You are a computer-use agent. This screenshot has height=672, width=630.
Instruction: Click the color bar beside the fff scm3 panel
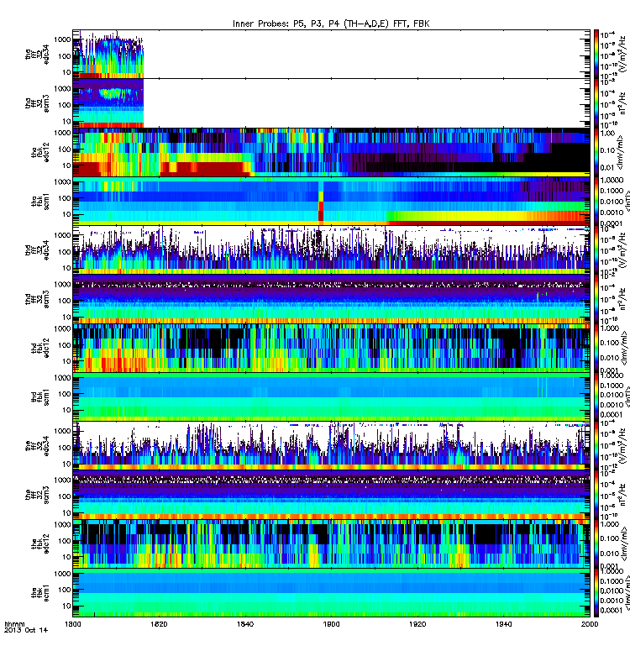(x=596, y=496)
